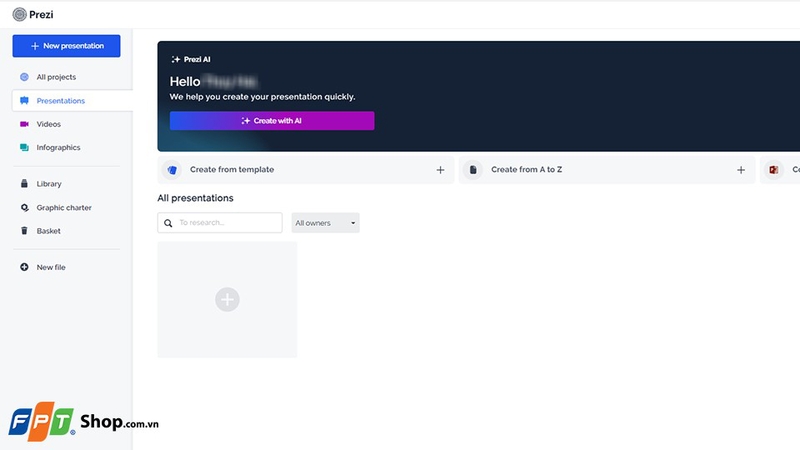This screenshot has width=800, height=450.
Task: Click plus icon on Create from A to Z
Action: [741, 170]
